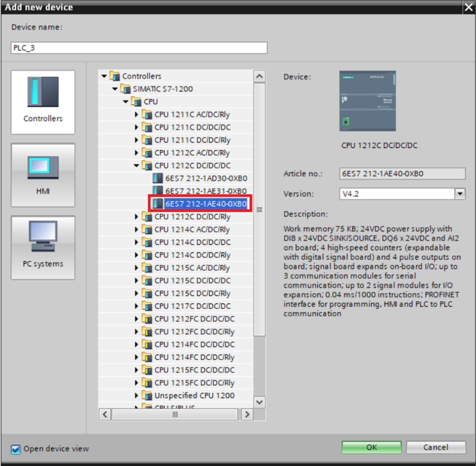Click the SIMATIC S7-1200 folder icon

[125, 89]
